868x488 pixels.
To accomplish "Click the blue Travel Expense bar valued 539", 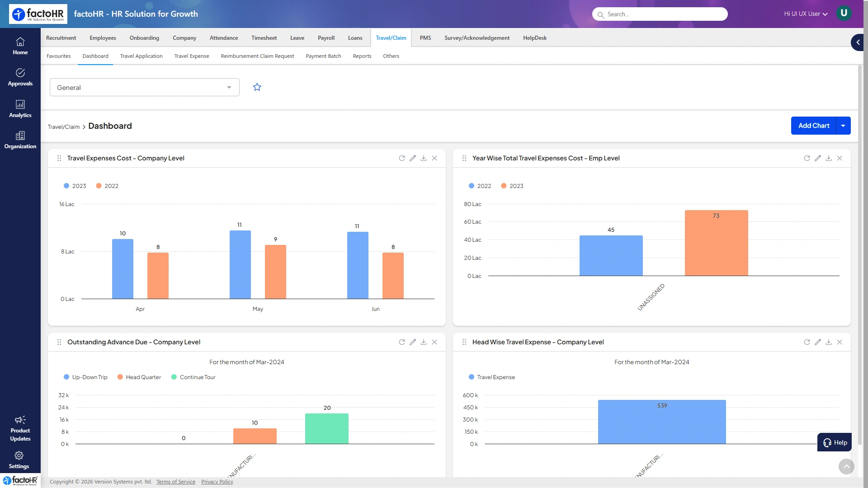I will pos(662,422).
